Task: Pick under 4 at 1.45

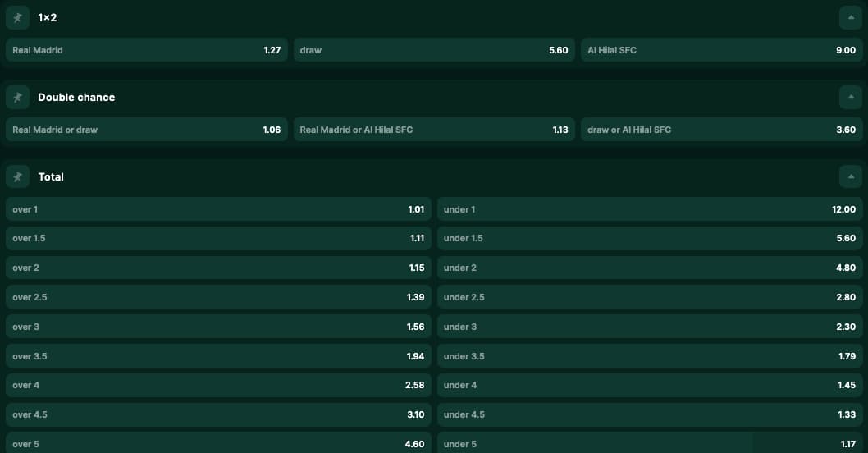Action: (x=650, y=385)
